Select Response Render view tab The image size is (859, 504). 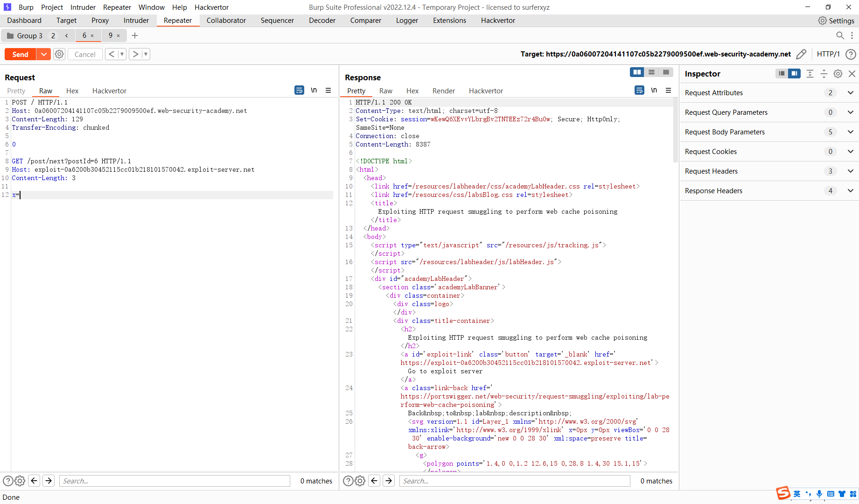click(x=443, y=91)
